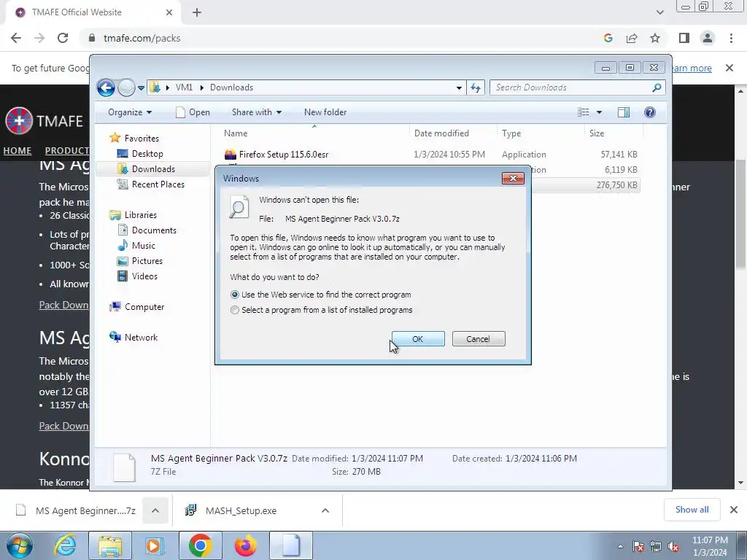Open the Share with menu
Screen dimensions: 747x560
click(x=256, y=112)
